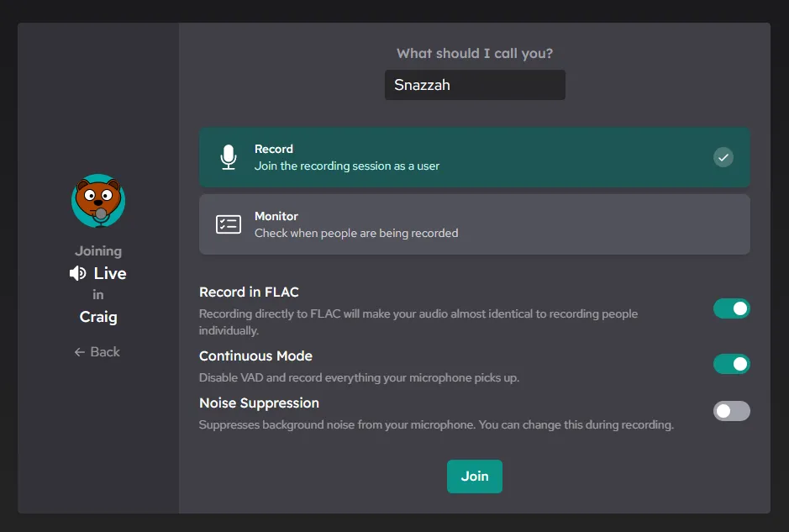Click the Record in FLAC heading
789x532 pixels.
249,292
